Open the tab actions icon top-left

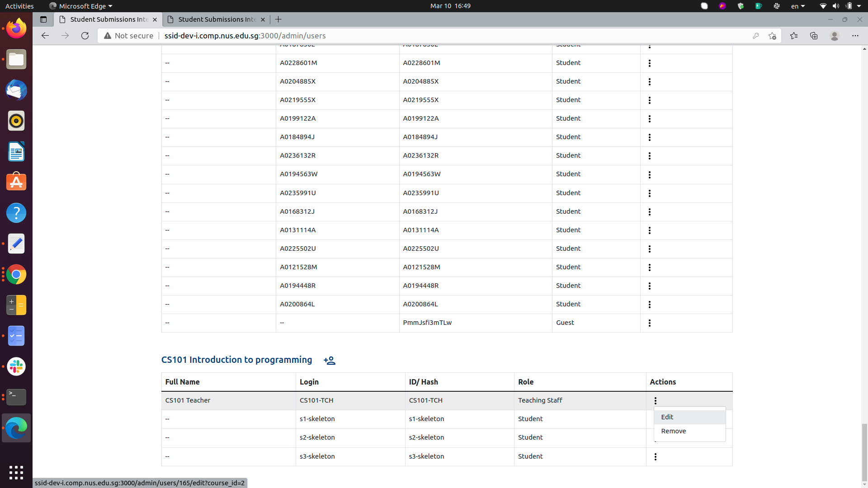(43, 19)
